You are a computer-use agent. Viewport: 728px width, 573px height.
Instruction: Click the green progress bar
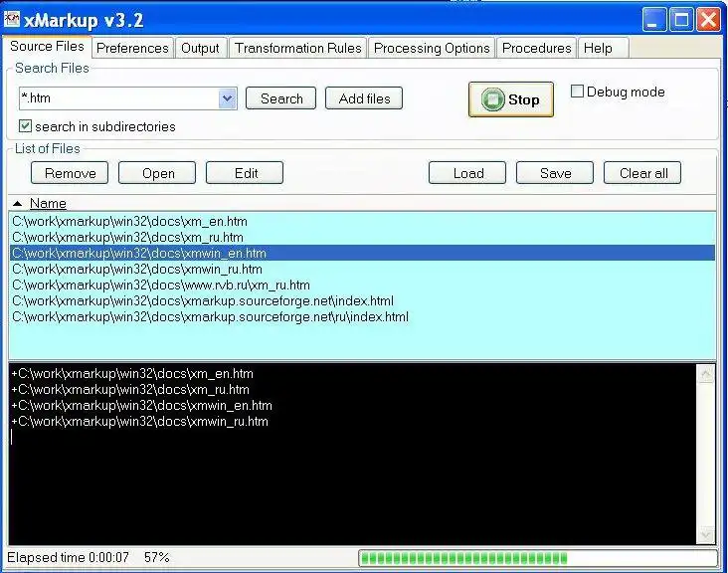click(538, 558)
